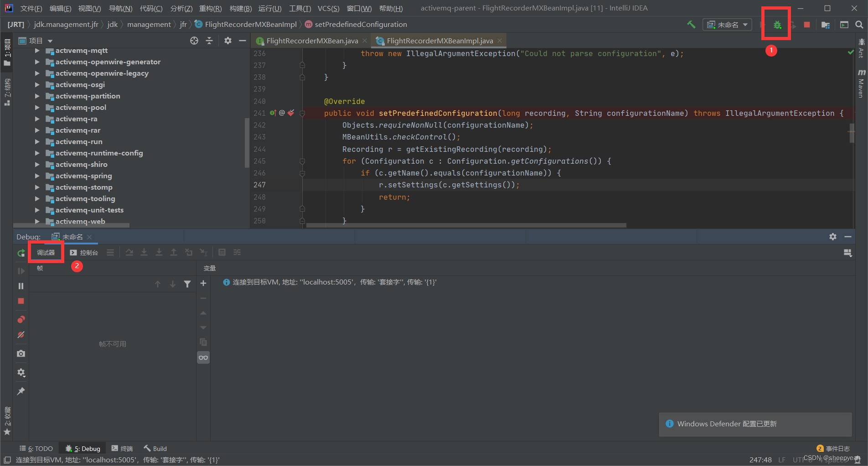This screenshot has height=466, width=868.
Task: Toggle the watches glasses icon in Variables panel
Action: (x=203, y=357)
